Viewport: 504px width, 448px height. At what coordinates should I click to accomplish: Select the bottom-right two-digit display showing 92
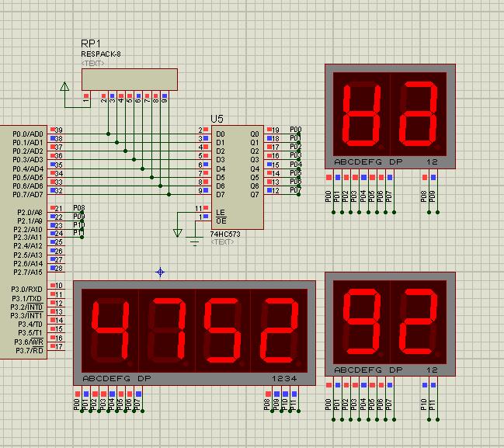pos(390,324)
